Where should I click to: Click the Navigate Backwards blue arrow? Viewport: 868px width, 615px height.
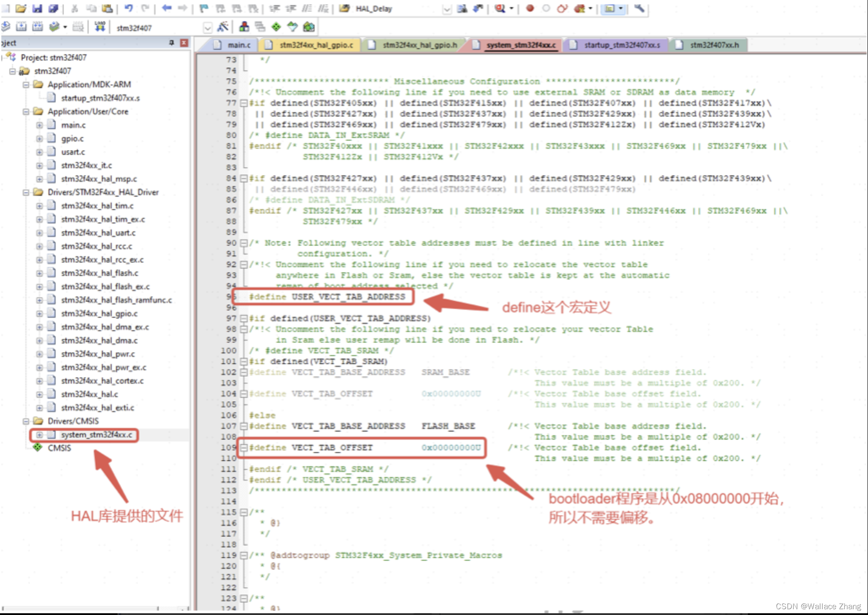click(166, 8)
